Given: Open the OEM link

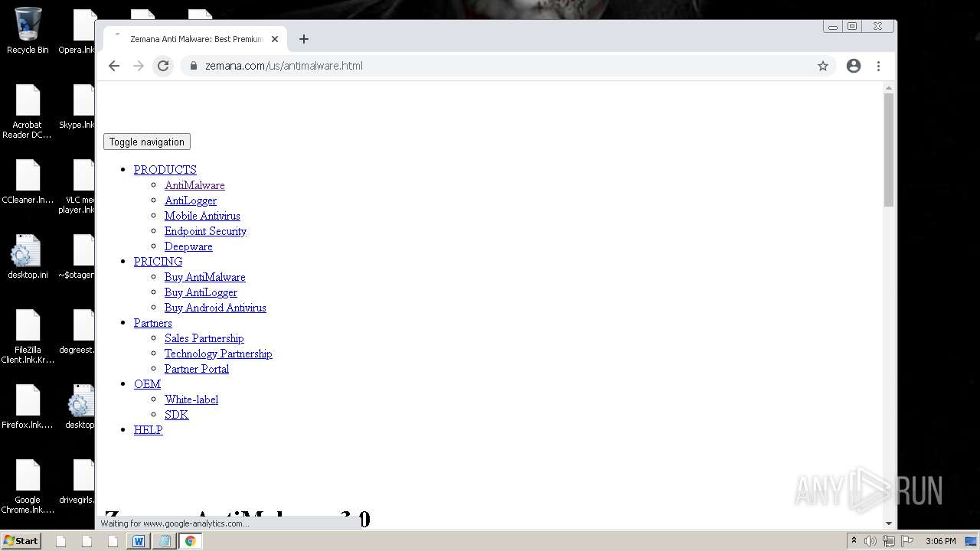Looking at the screenshot, I should (x=147, y=384).
